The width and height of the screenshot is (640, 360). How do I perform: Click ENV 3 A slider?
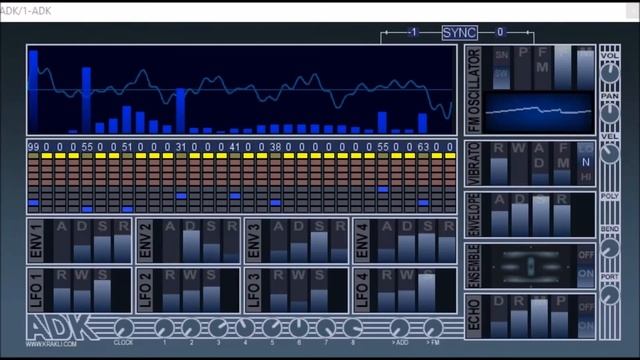pos(279,241)
